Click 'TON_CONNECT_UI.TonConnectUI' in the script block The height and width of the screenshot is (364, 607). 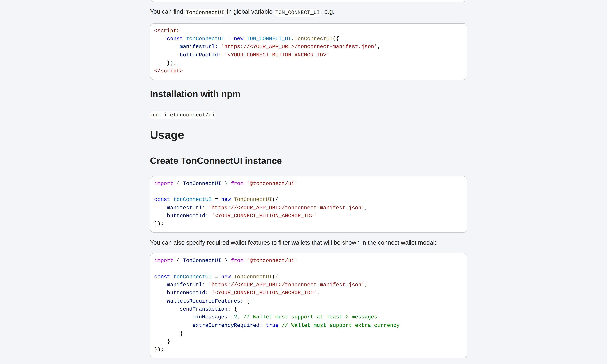tap(289, 39)
